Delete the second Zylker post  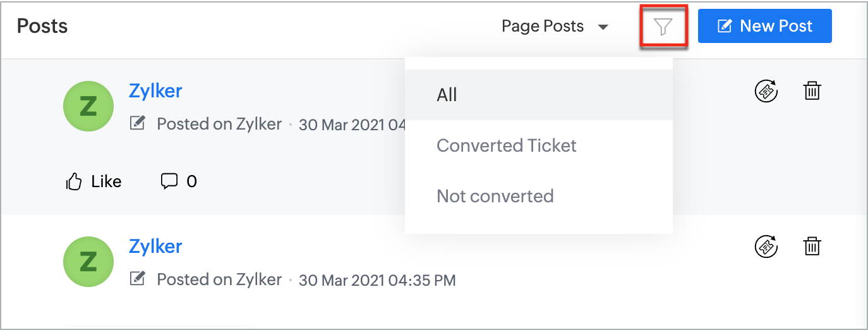pyautogui.click(x=812, y=247)
